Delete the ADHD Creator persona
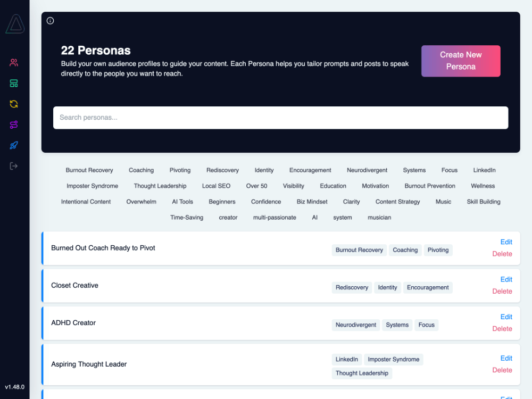This screenshot has width=532, height=399. coord(502,329)
